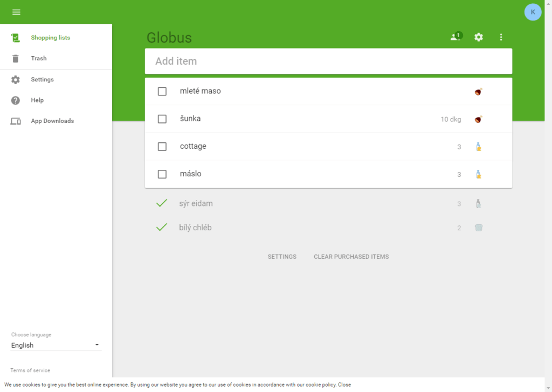Go to Shopping lists
This screenshot has width=552, height=392.
(x=50, y=38)
